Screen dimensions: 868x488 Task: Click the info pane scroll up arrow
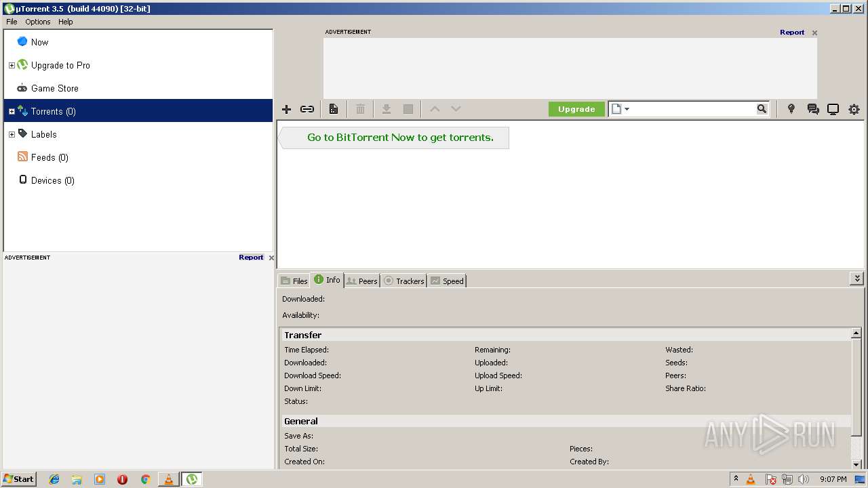tap(856, 333)
